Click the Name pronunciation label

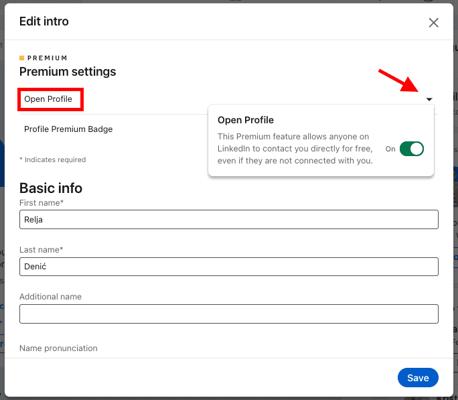tap(58, 348)
